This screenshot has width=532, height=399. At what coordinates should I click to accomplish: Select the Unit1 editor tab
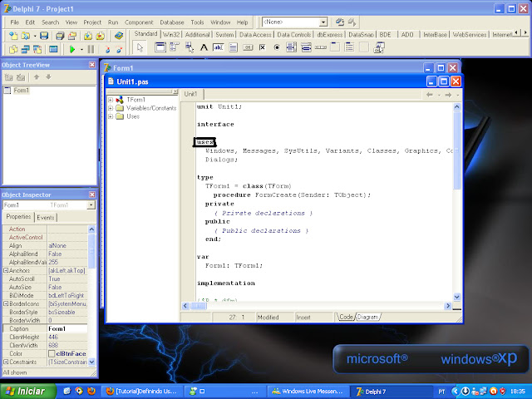point(190,94)
